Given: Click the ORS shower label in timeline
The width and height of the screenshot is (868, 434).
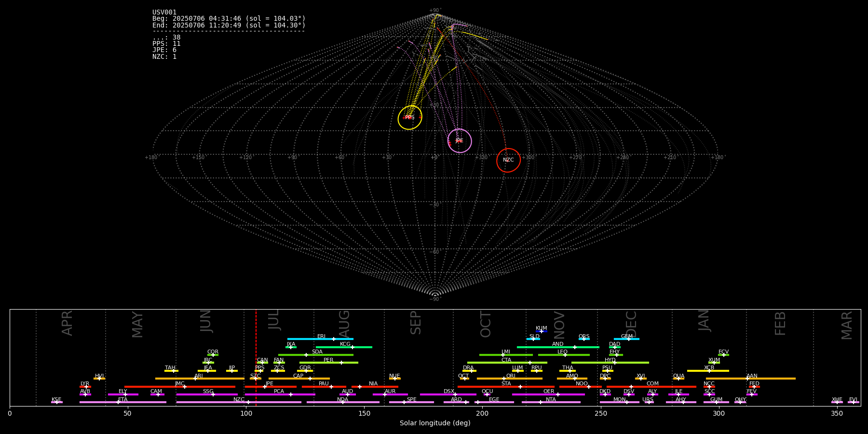Looking at the screenshot, I should point(584,336).
